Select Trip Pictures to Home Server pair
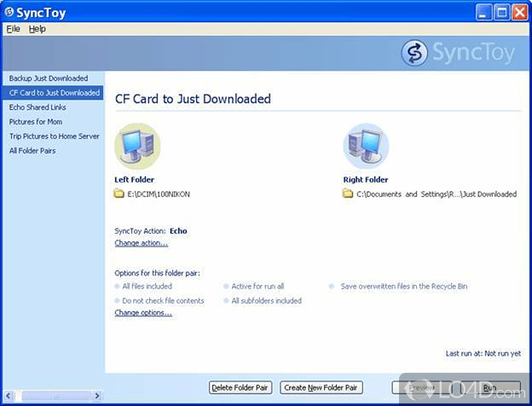 (x=55, y=136)
